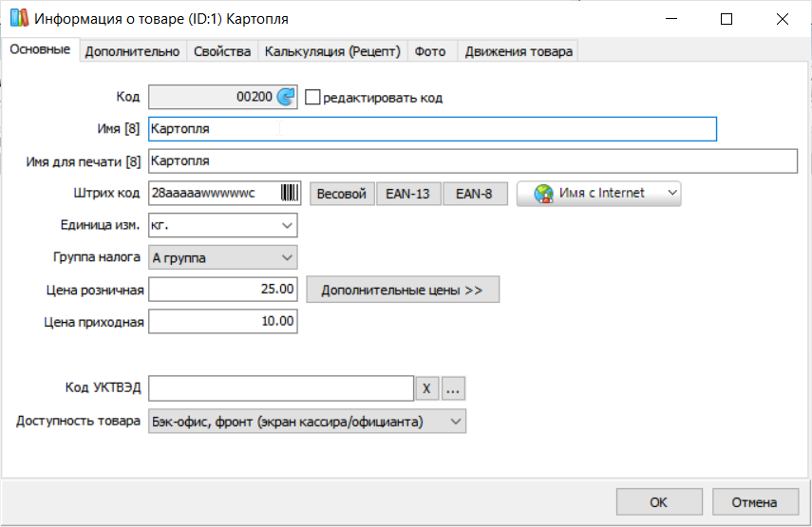Open the Движения товара tab
This screenshot has height=527, width=812.
pyautogui.click(x=519, y=52)
